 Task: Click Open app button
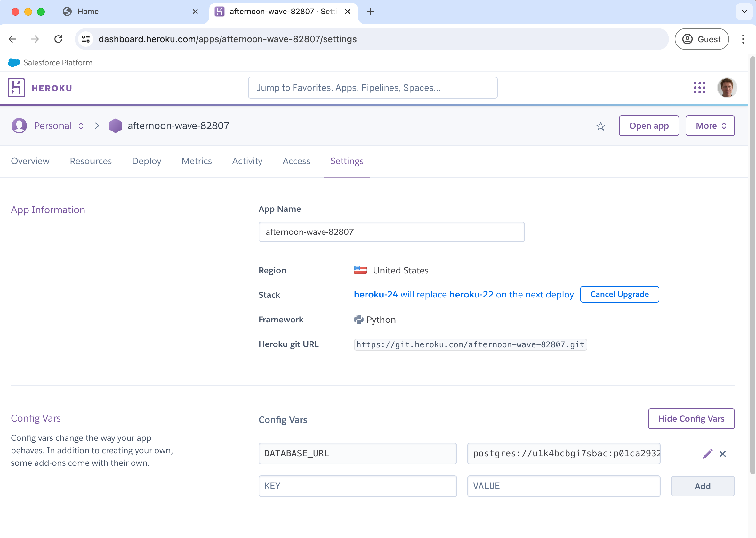tap(649, 125)
